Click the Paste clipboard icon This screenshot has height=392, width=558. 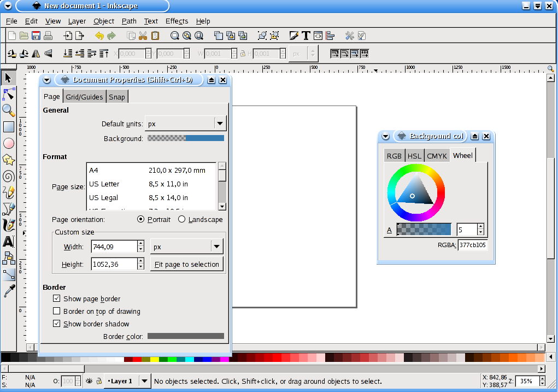pos(155,36)
